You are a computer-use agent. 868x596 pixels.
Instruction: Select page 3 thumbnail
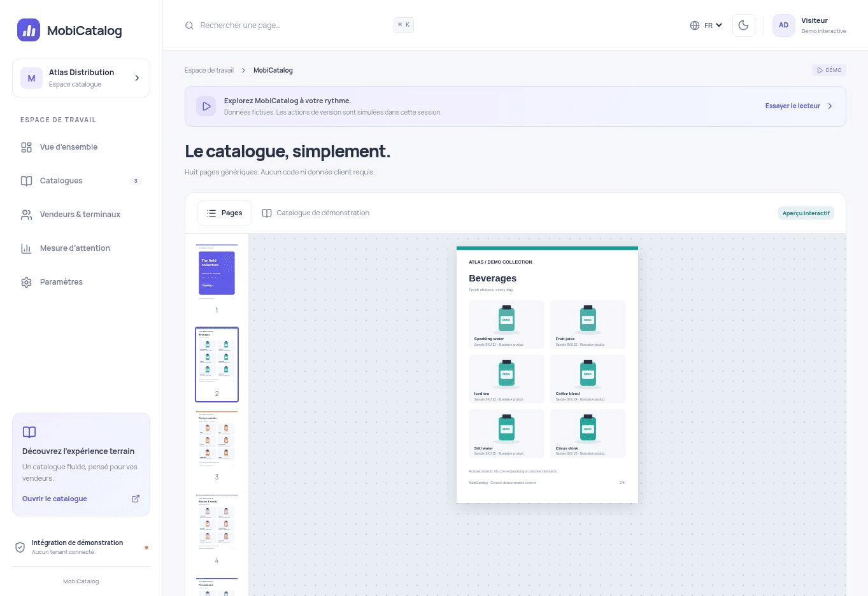217,446
